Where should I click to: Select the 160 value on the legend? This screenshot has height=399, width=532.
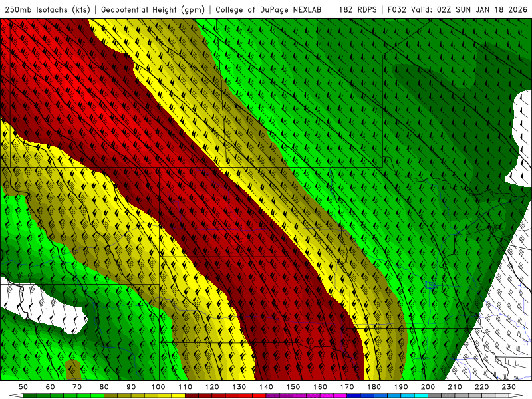coord(320,387)
